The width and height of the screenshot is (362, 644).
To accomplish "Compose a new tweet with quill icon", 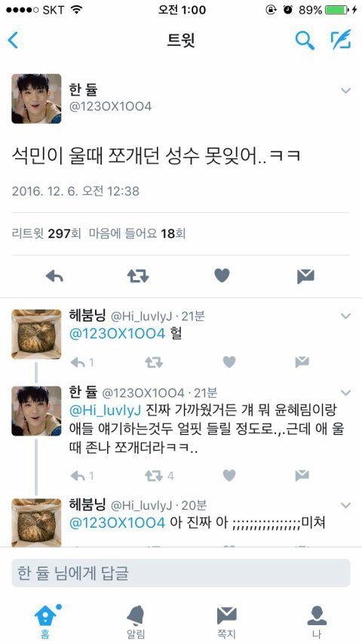I will (341, 40).
